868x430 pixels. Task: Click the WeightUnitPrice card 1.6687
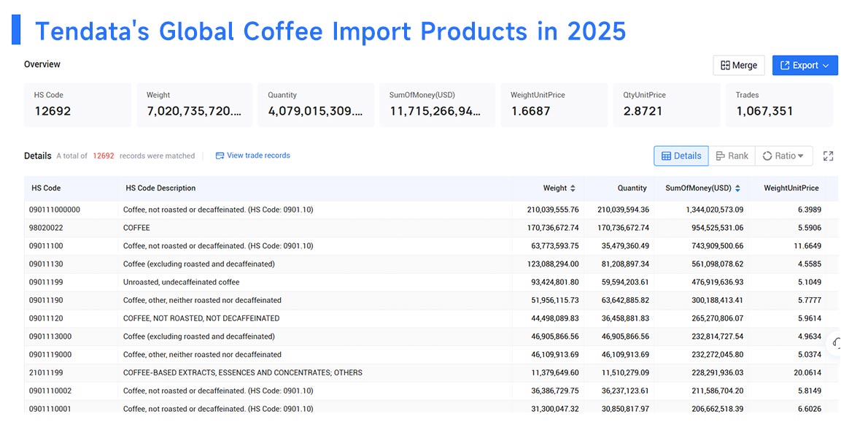(554, 104)
